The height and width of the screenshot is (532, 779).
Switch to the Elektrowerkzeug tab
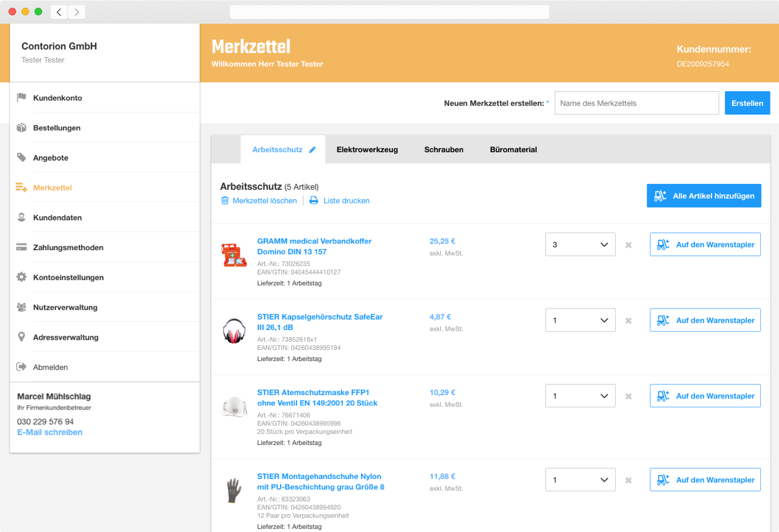pyautogui.click(x=367, y=150)
